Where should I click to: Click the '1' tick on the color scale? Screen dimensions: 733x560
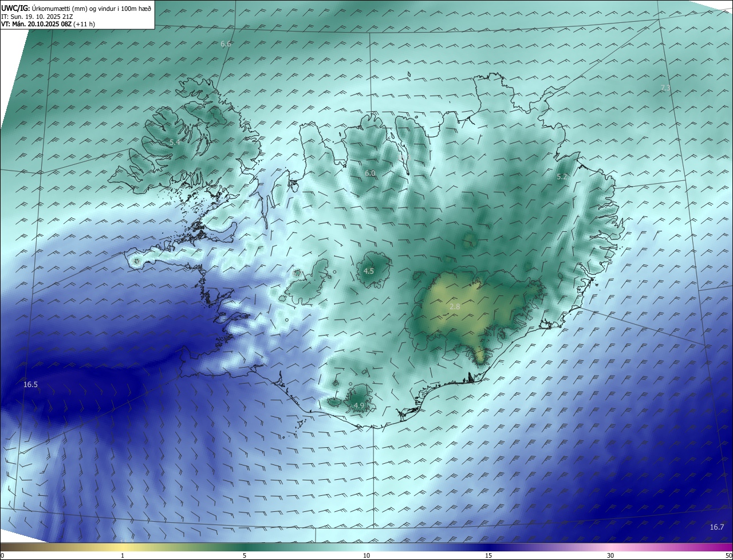coord(123,555)
